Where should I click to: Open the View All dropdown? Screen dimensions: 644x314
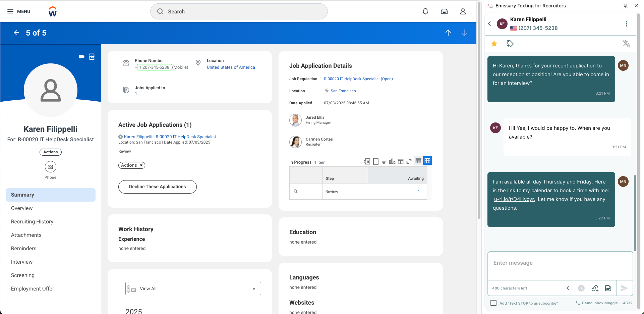[193, 289]
